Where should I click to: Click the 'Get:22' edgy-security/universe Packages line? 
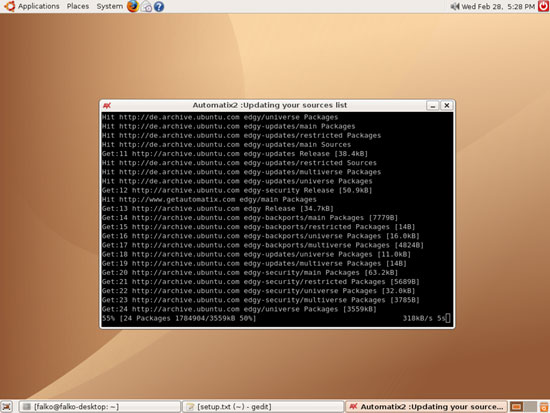[x=259, y=291]
